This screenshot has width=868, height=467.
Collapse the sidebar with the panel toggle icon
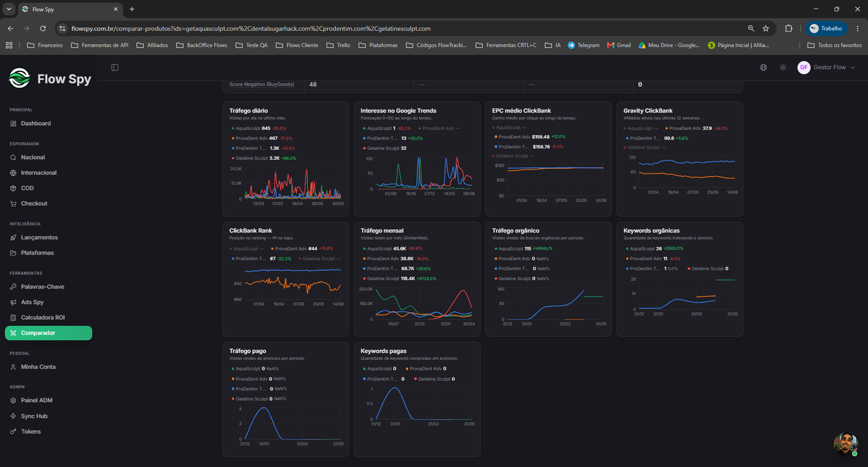click(x=114, y=67)
